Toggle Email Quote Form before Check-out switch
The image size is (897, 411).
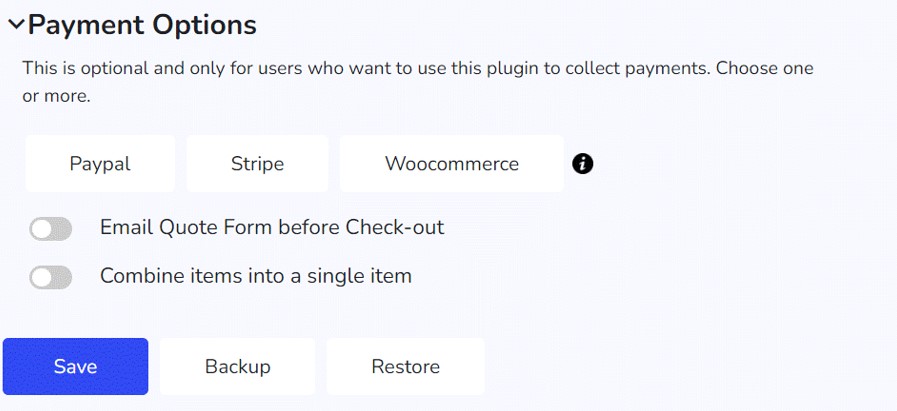tap(51, 229)
